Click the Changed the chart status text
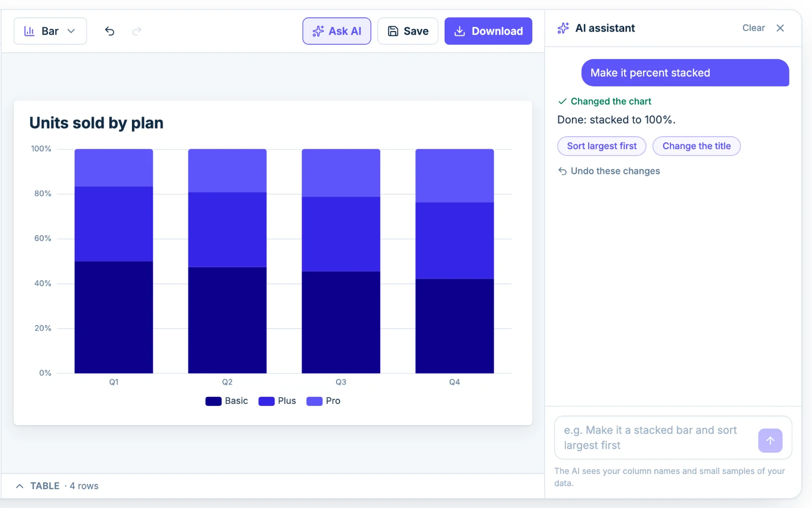 pos(611,102)
